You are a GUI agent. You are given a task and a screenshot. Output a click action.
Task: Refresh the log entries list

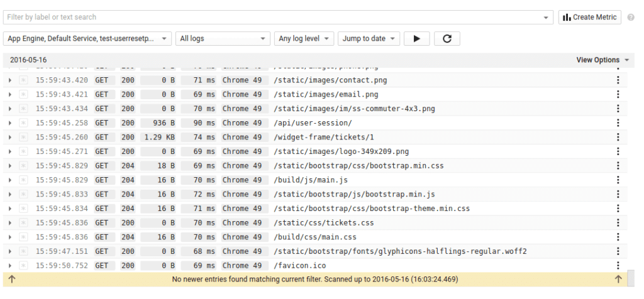(447, 38)
